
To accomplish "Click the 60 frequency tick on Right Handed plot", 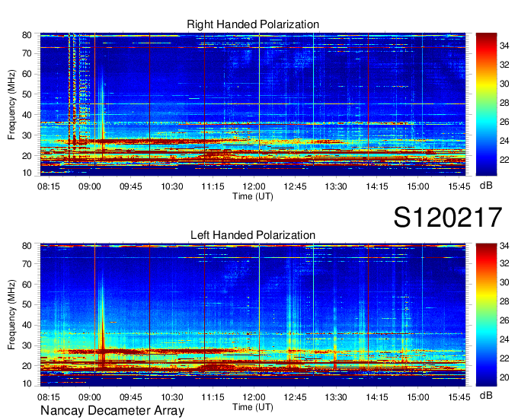I will click(27, 74).
